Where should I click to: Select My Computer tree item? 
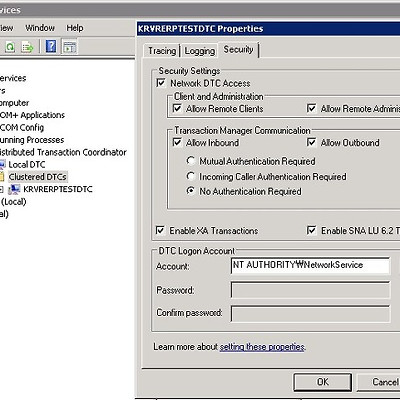15,103
